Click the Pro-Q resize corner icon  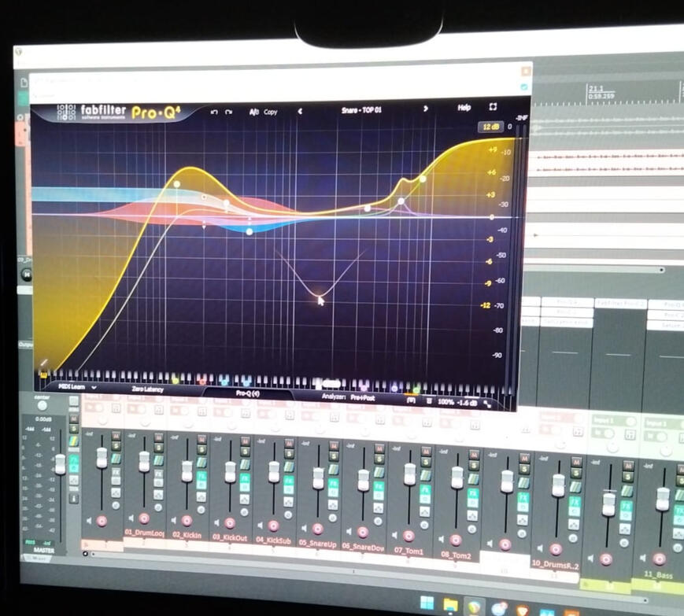pyautogui.click(x=487, y=404)
